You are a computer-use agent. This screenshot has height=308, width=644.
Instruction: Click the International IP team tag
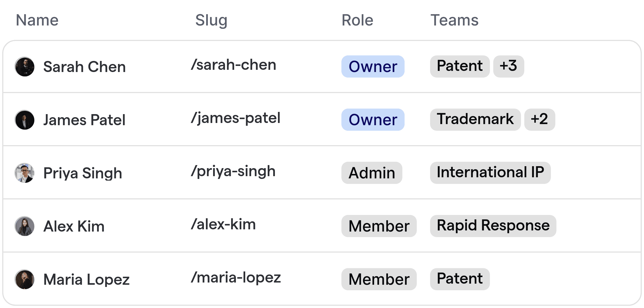click(490, 172)
